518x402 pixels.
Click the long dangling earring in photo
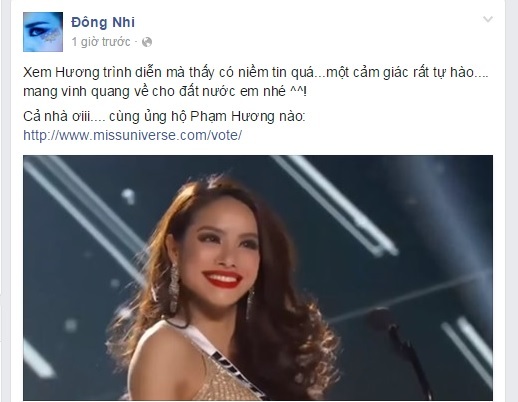[174, 288]
